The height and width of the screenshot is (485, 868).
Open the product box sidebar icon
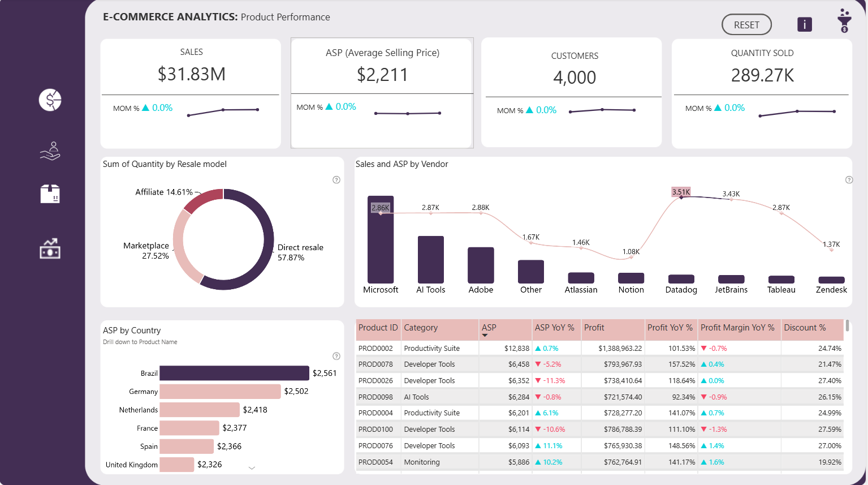[x=50, y=194]
